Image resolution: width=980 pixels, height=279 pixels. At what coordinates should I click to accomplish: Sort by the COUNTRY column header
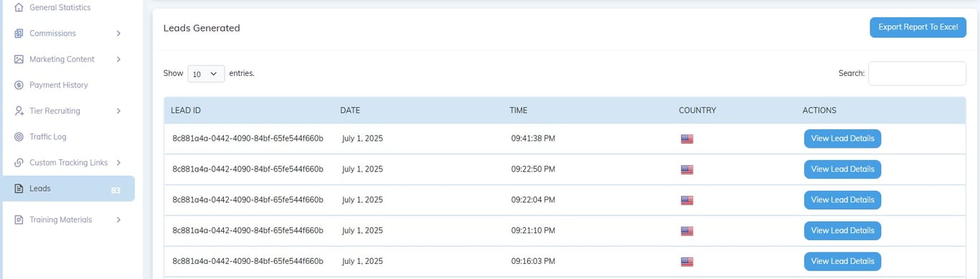(697, 110)
